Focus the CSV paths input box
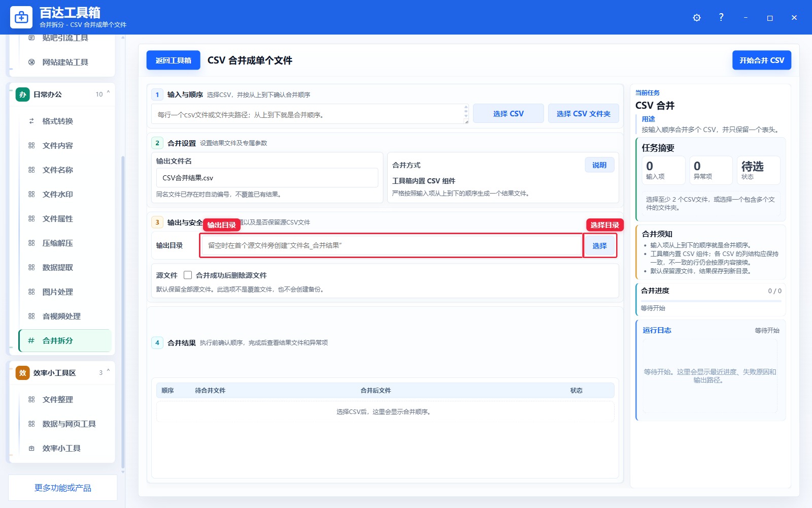The height and width of the screenshot is (508, 812). click(x=310, y=114)
